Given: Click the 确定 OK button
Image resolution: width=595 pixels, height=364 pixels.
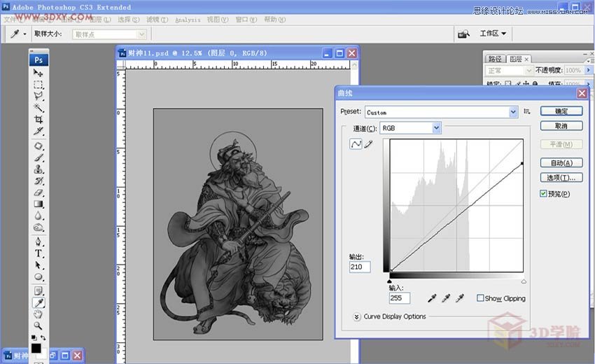Looking at the screenshot, I should (561, 111).
